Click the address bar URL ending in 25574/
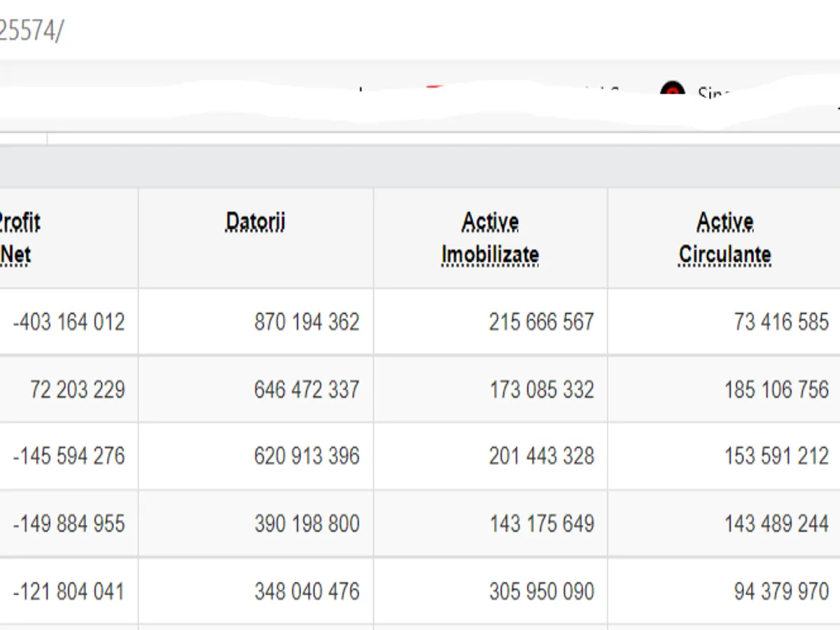 coord(31,31)
